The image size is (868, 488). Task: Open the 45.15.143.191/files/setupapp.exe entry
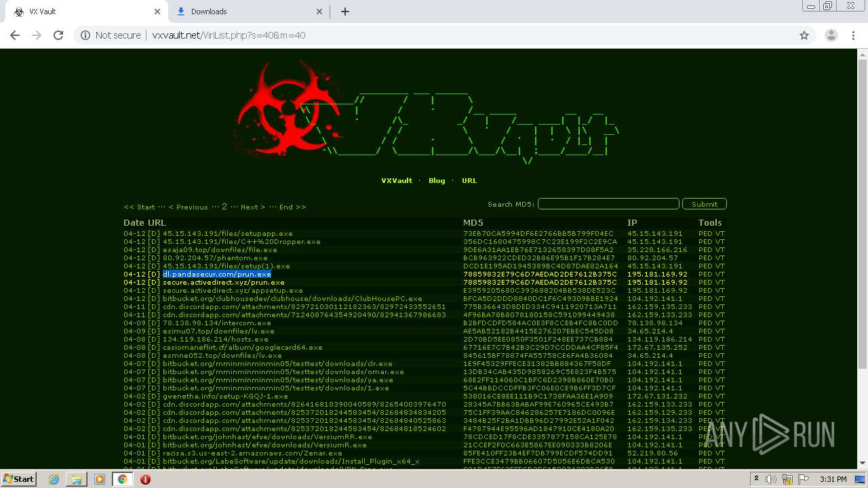228,234
